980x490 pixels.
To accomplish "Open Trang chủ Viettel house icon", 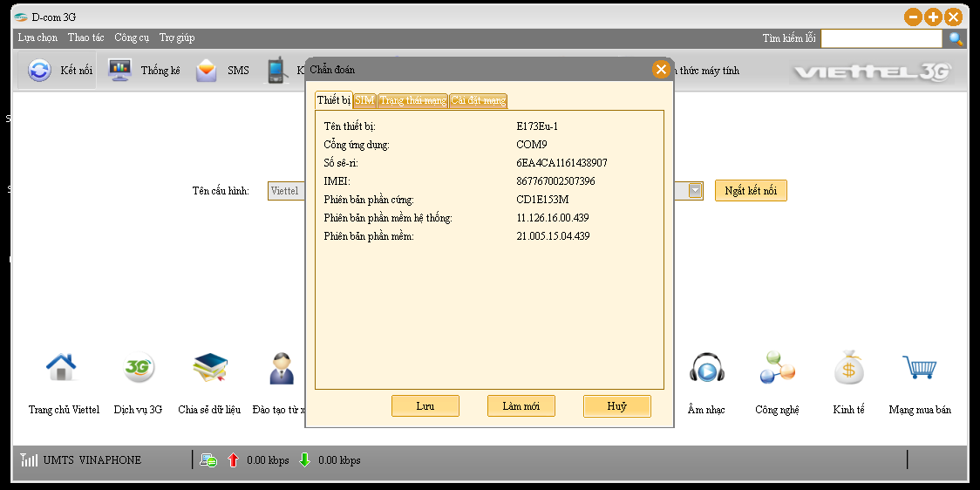I will (61, 368).
